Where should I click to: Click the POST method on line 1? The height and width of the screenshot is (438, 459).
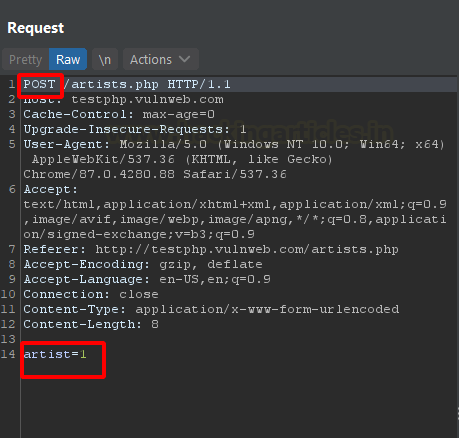pos(39,84)
